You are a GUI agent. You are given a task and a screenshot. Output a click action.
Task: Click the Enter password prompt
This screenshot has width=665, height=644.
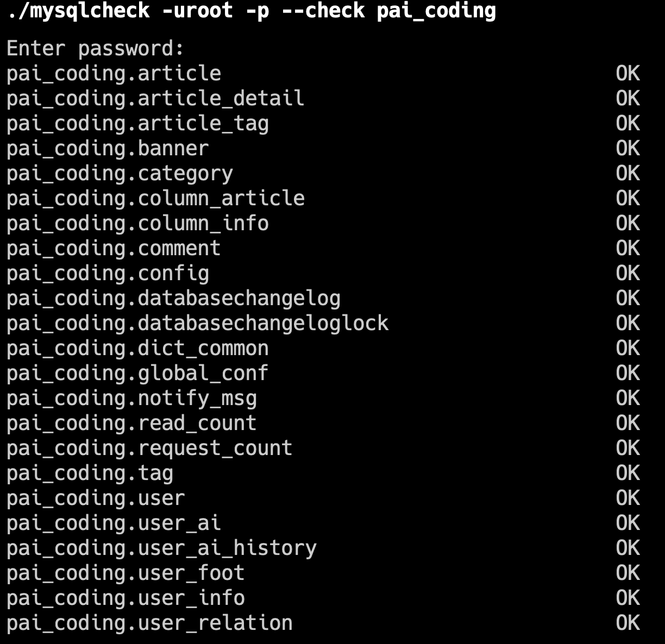coord(96,48)
